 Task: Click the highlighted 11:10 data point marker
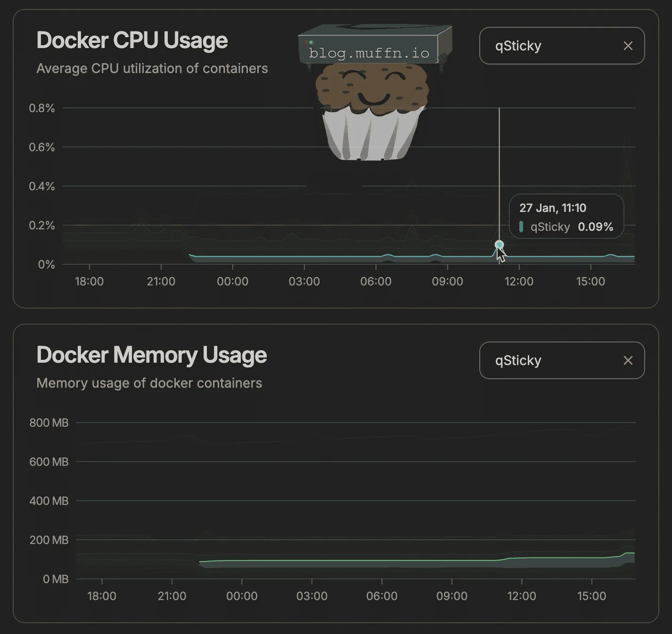pos(500,244)
